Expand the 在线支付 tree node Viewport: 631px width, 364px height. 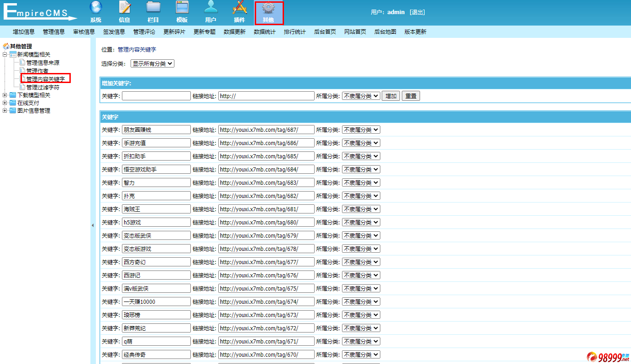pyautogui.click(x=5, y=103)
